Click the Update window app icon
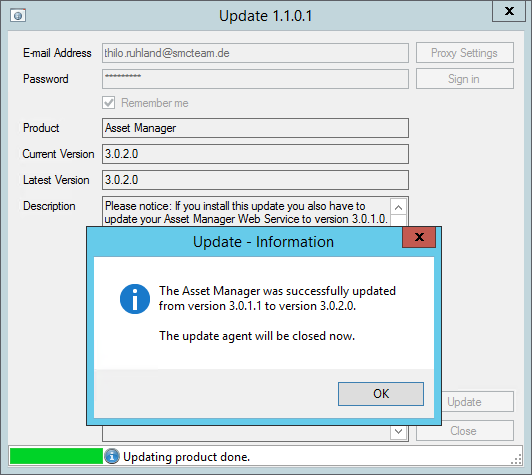532x475 pixels. 18,16
